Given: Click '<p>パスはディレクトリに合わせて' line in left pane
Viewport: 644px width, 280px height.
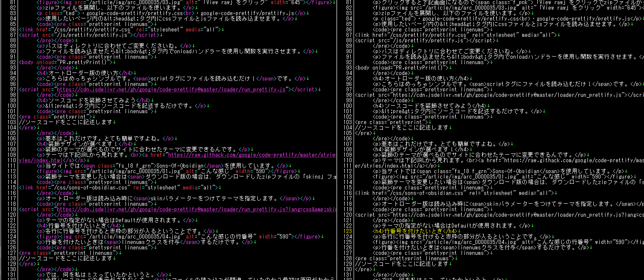Looking at the screenshot, I should point(115,46).
